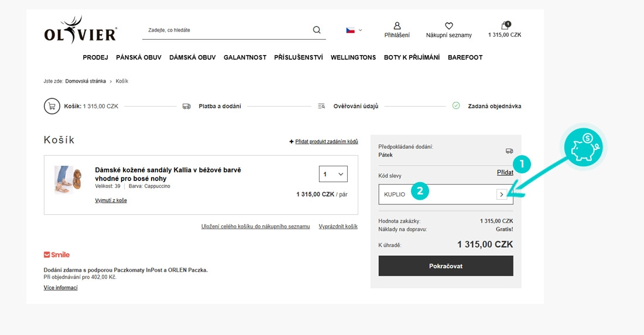Click the Gratis! shipping cost value

pyautogui.click(x=504, y=230)
